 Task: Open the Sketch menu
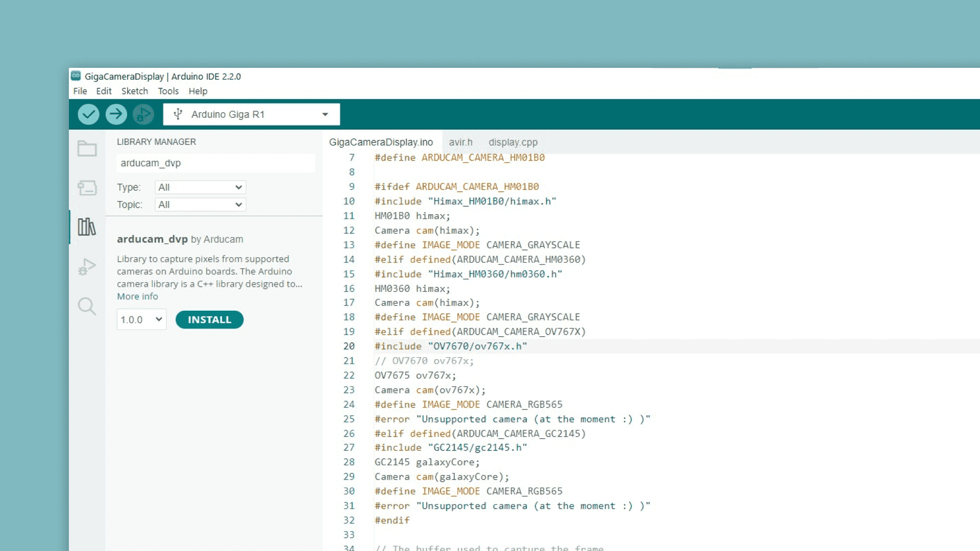coord(134,91)
